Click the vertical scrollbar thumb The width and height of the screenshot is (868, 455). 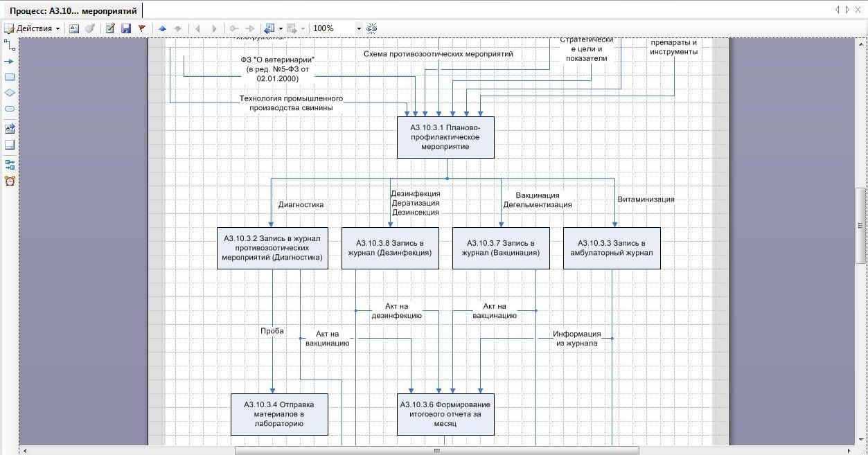point(861,225)
